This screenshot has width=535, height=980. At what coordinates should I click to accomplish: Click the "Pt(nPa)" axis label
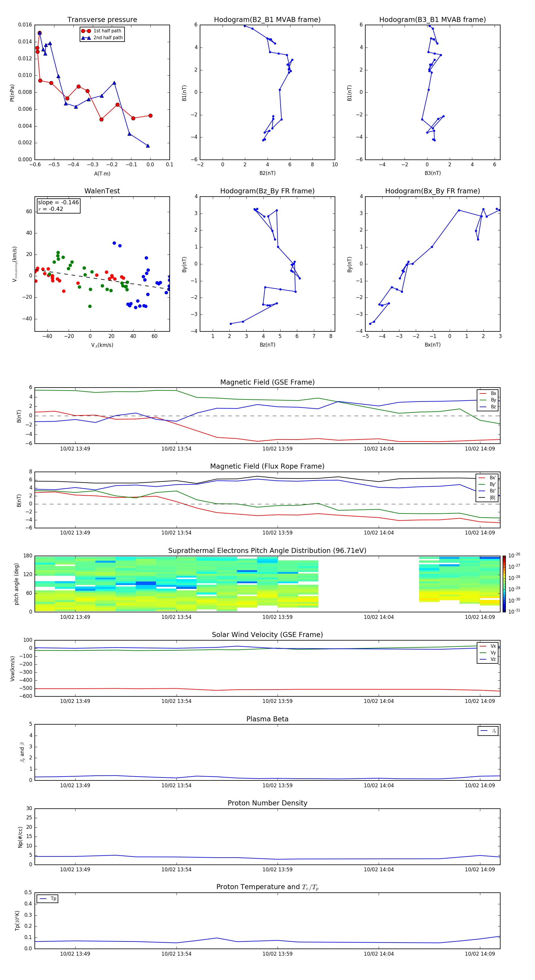click(12, 93)
